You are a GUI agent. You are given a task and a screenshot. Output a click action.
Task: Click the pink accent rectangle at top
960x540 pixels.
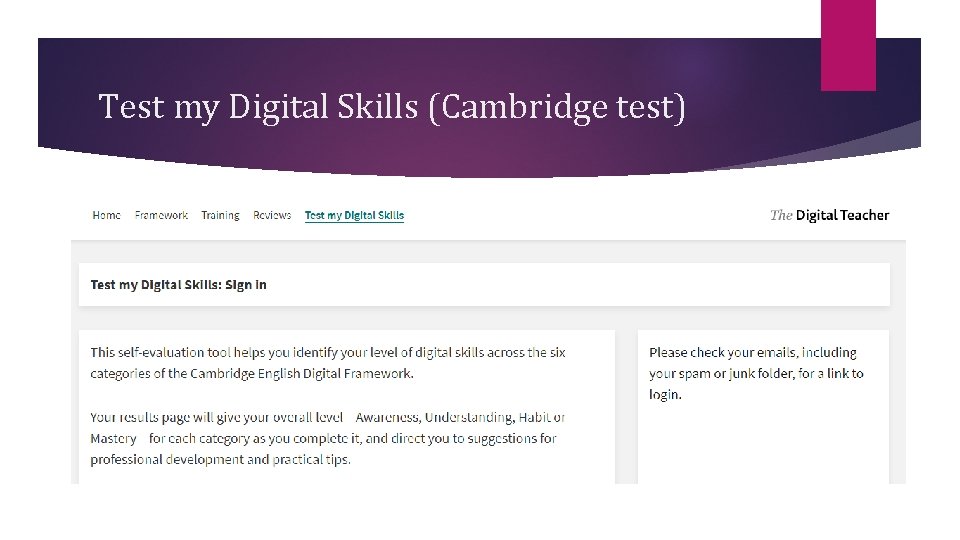click(848, 45)
